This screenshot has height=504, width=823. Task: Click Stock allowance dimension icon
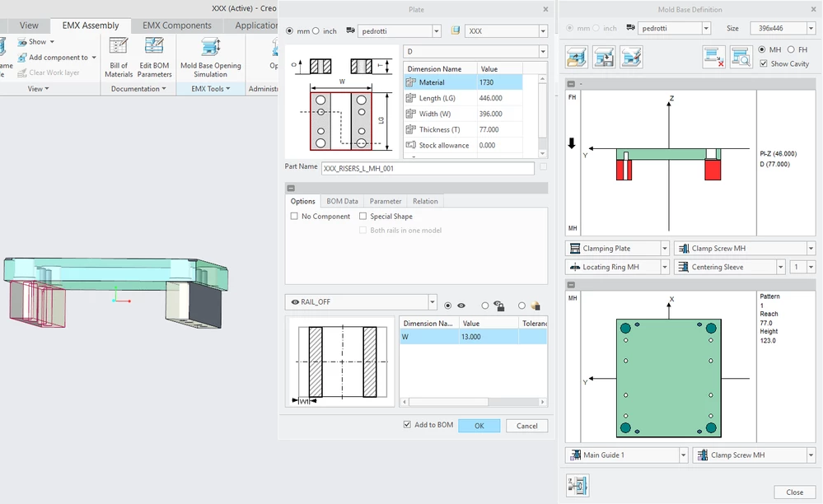(411, 145)
